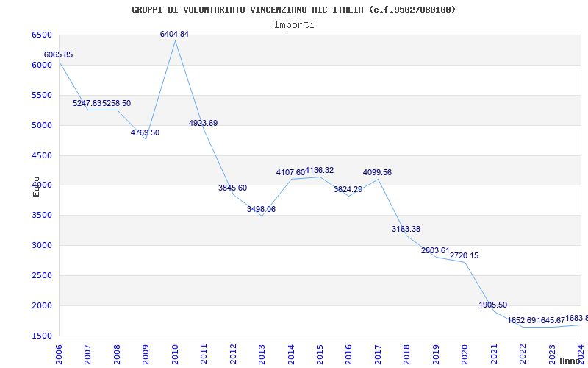
Task: Click the 5000 y-axis tick
Action: [x=42, y=125]
